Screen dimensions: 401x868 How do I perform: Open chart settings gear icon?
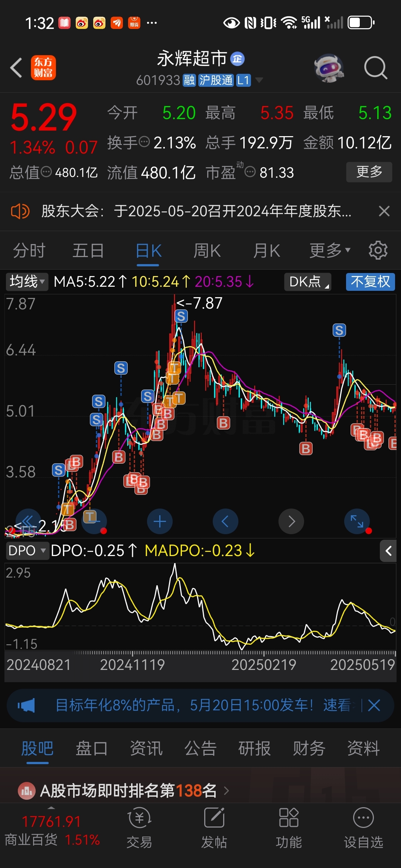[378, 250]
